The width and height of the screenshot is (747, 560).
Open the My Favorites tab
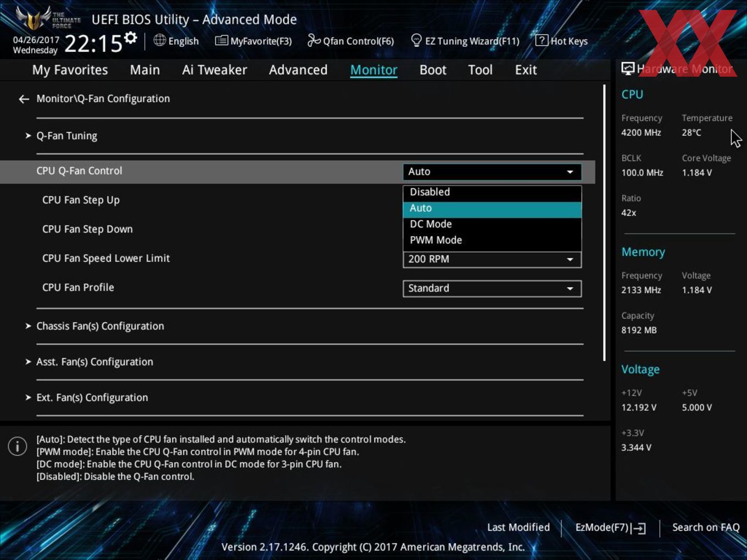(x=70, y=70)
